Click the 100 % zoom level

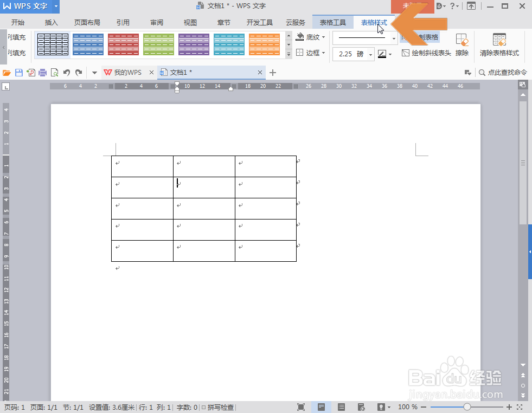[x=408, y=407]
